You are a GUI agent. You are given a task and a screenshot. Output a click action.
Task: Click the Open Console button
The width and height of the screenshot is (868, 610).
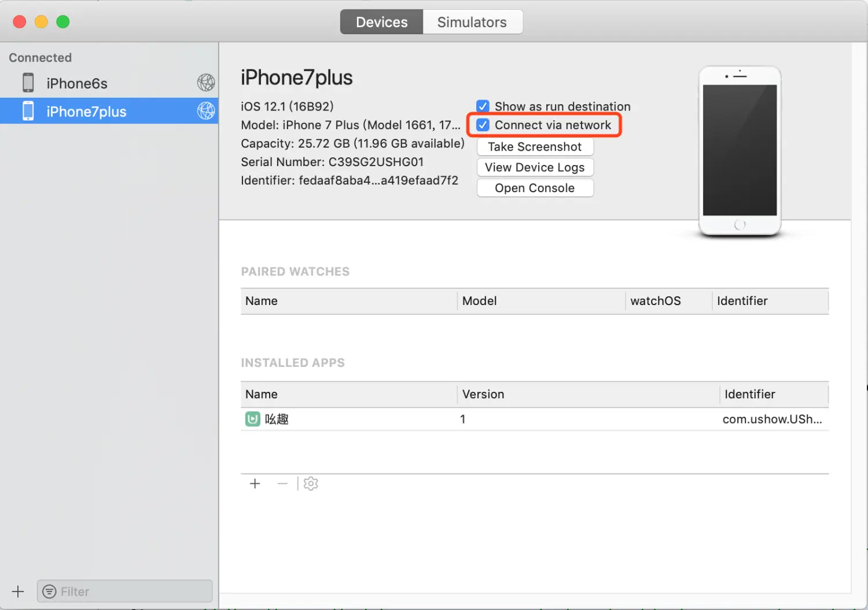tap(535, 188)
